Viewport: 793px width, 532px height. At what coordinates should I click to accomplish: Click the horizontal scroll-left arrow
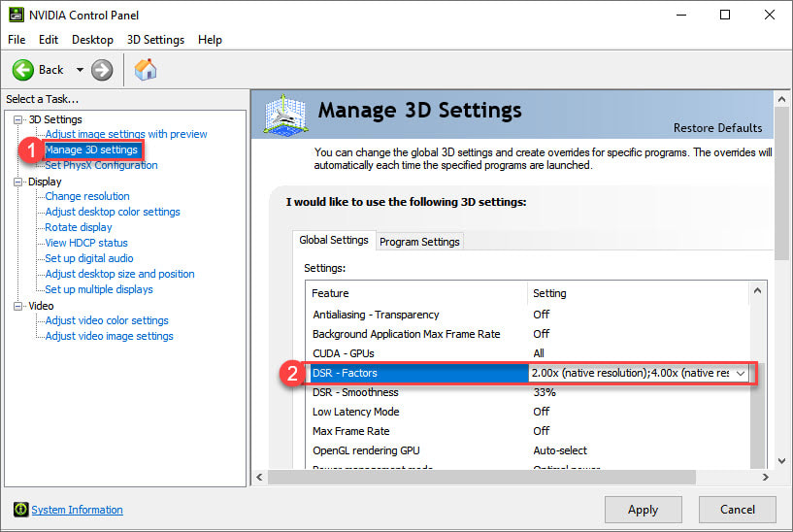point(259,477)
